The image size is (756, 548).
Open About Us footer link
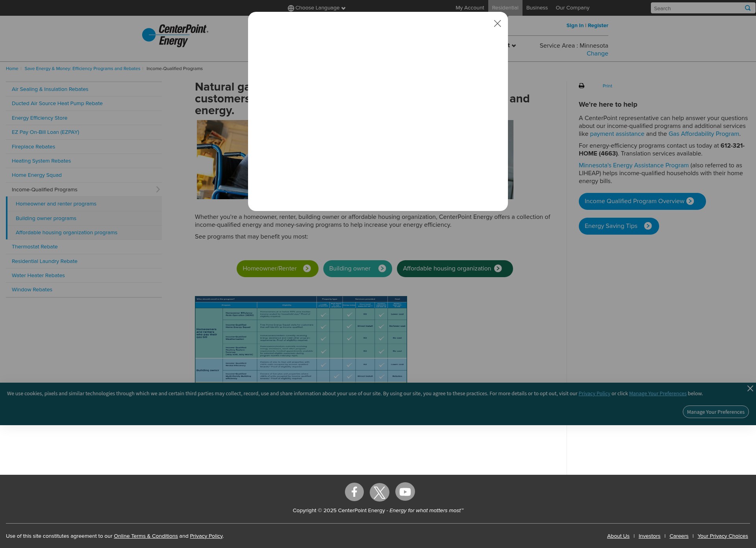coord(618,536)
